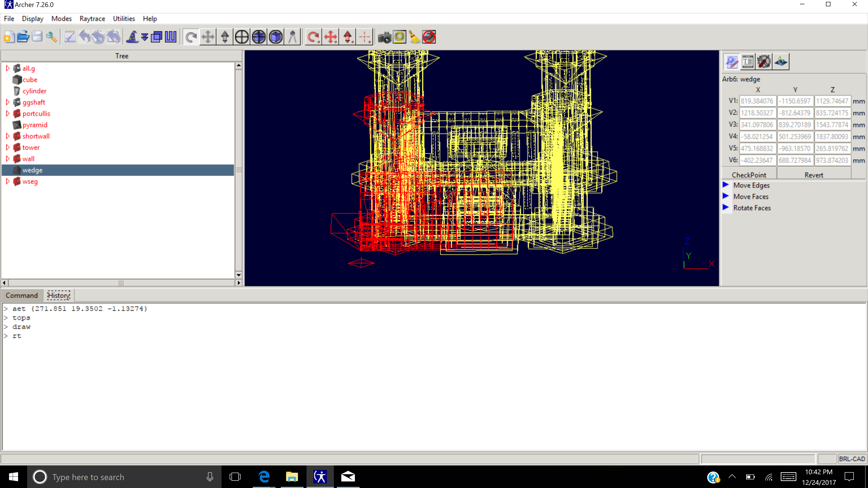Select pyramid in the tree
The image size is (868, 488).
(35, 125)
